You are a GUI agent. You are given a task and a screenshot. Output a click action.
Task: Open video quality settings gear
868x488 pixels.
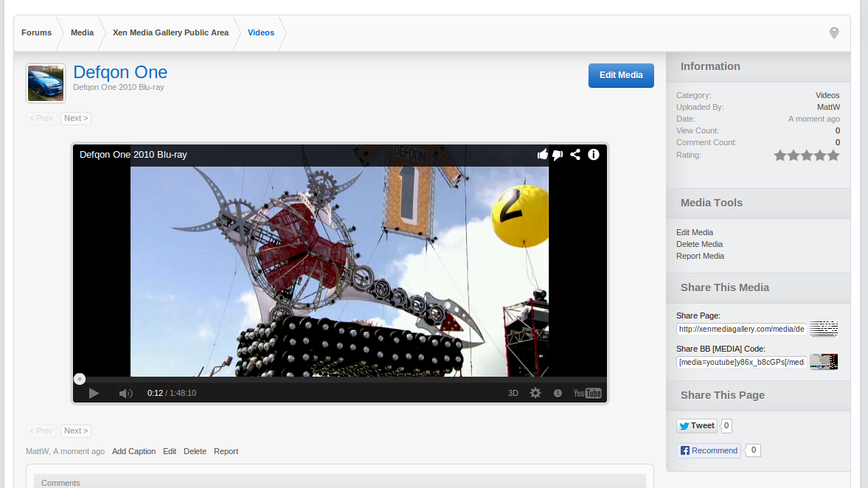pos(535,394)
